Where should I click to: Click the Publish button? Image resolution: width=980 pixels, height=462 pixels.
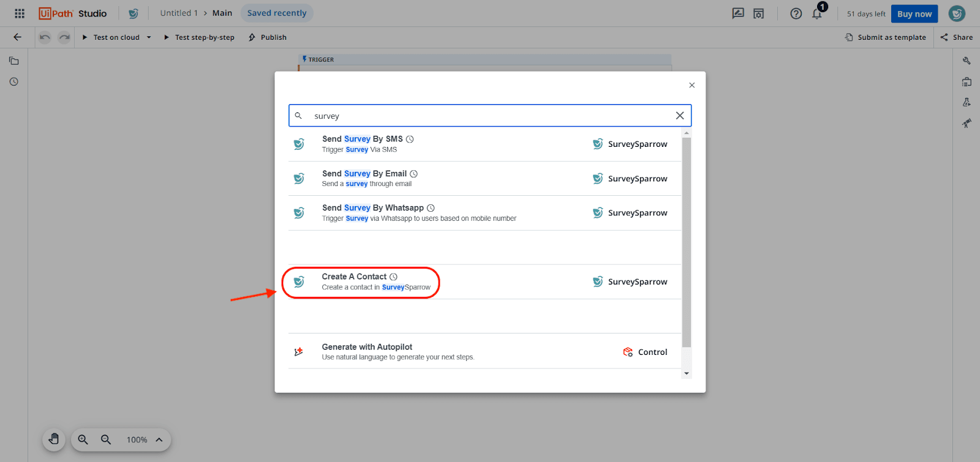tap(268, 37)
